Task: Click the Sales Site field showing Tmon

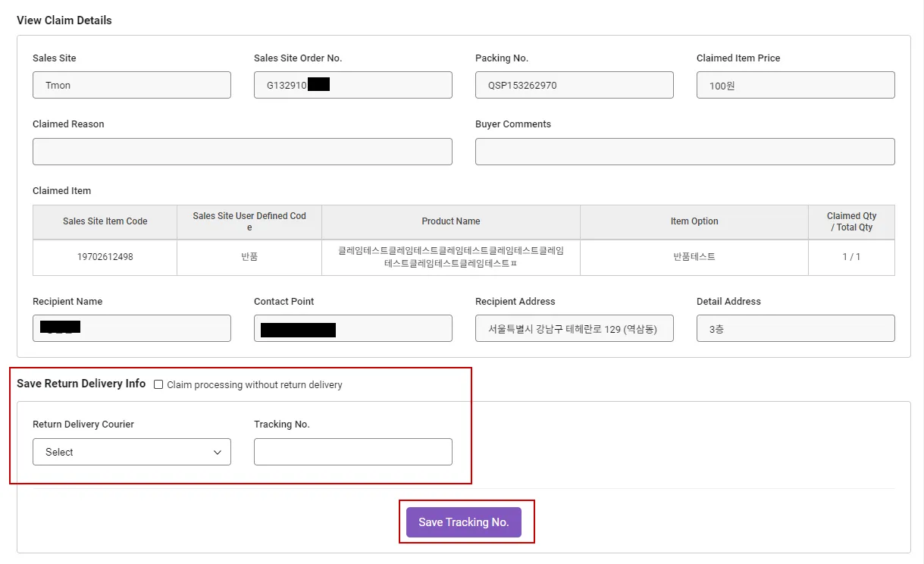Action: [x=132, y=85]
